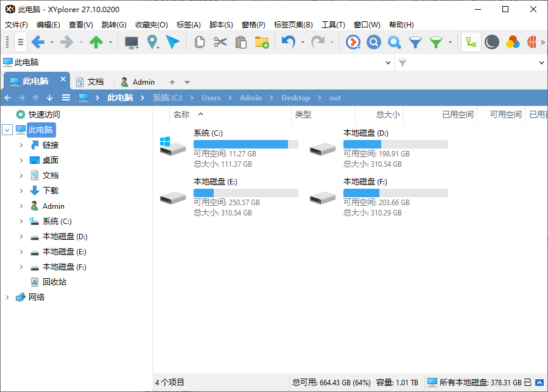Expand the 系统 (C:) tree node
This screenshot has width=548, height=392.
pyautogui.click(x=21, y=221)
